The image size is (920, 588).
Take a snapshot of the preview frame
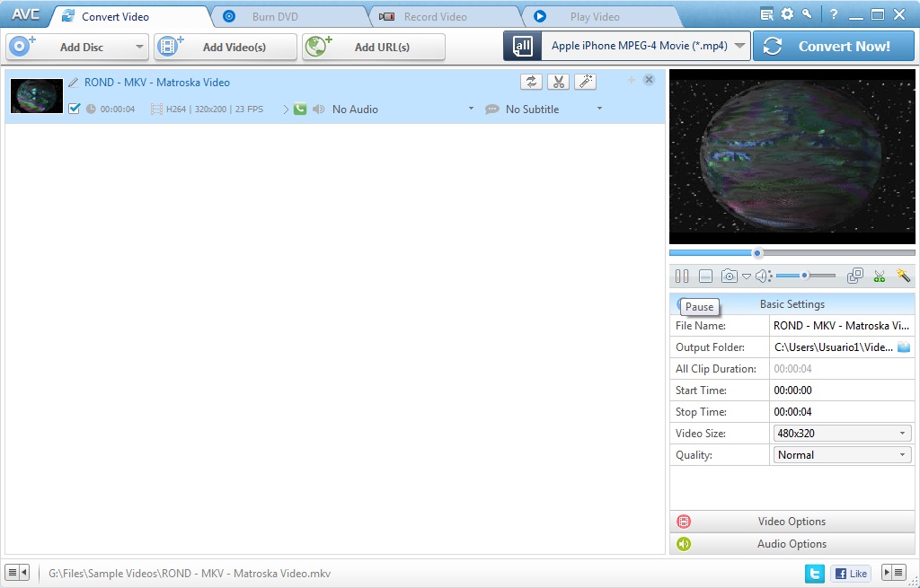coord(728,276)
